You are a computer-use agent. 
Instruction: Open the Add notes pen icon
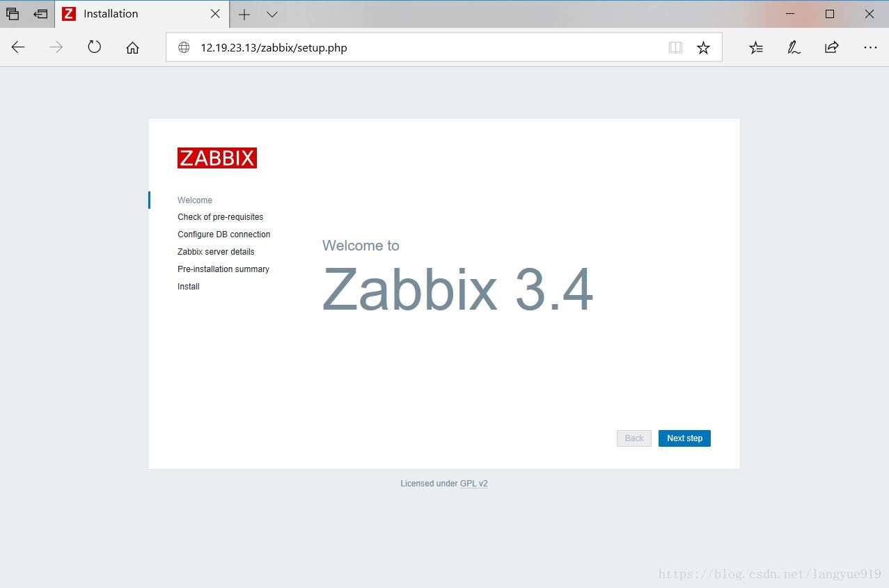[x=794, y=47]
